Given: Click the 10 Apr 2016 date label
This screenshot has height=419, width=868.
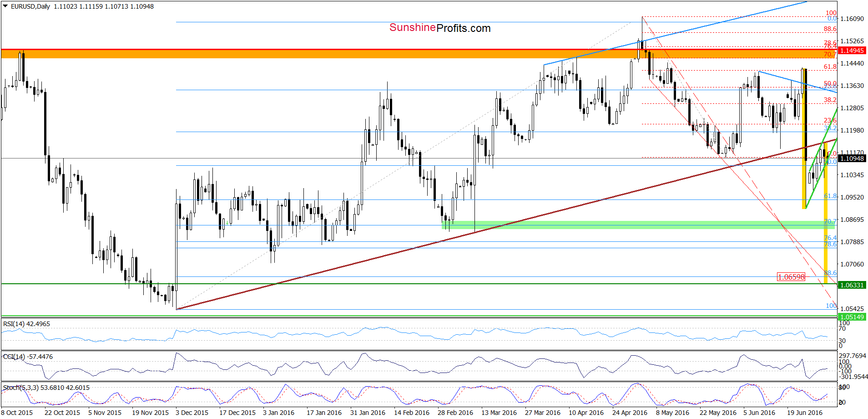Looking at the screenshot, I should point(586,413).
